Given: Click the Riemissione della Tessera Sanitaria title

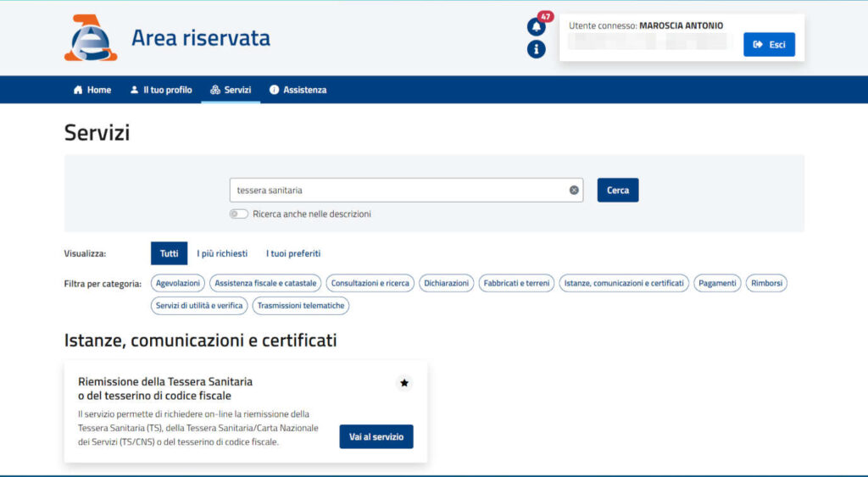Looking at the screenshot, I should click(x=165, y=388).
